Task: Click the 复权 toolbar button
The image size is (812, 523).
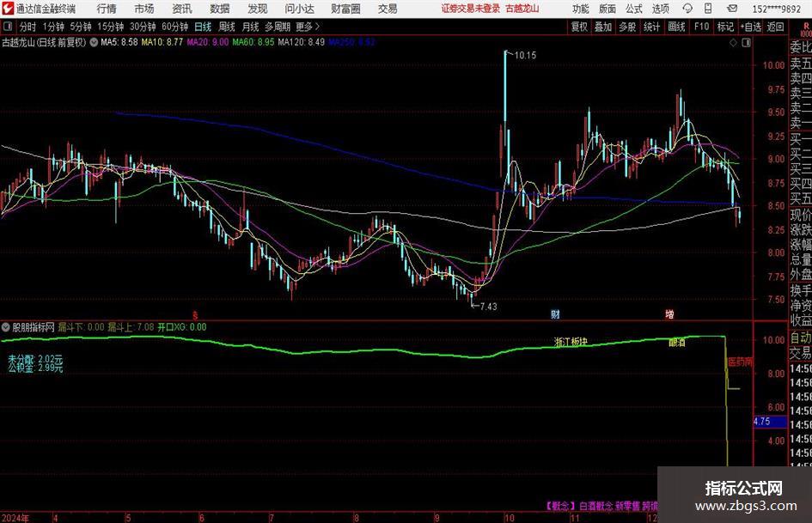Action: (579, 27)
